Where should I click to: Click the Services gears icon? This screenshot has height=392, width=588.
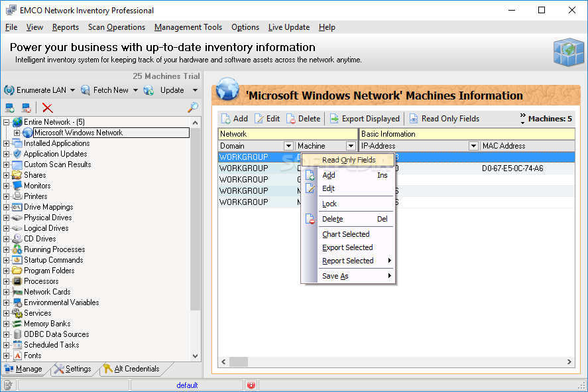click(17, 313)
